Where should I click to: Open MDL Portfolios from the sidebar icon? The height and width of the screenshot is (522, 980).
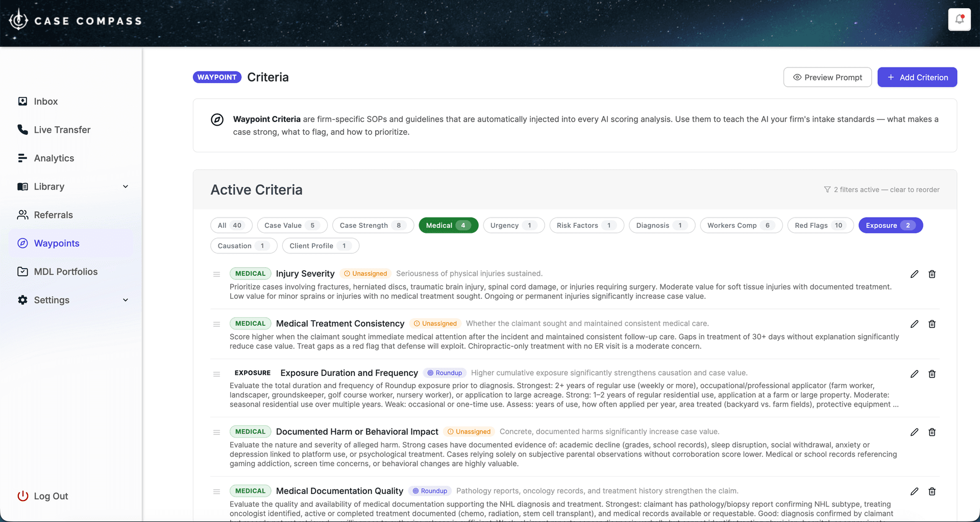(22, 271)
